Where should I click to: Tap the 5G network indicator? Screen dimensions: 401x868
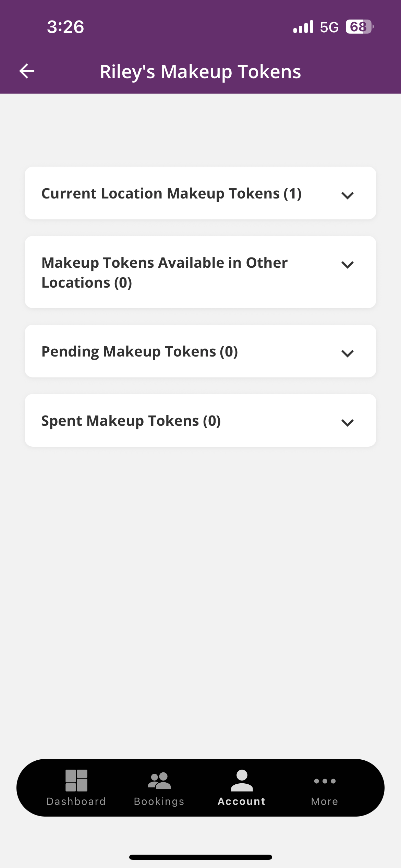pyautogui.click(x=329, y=27)
